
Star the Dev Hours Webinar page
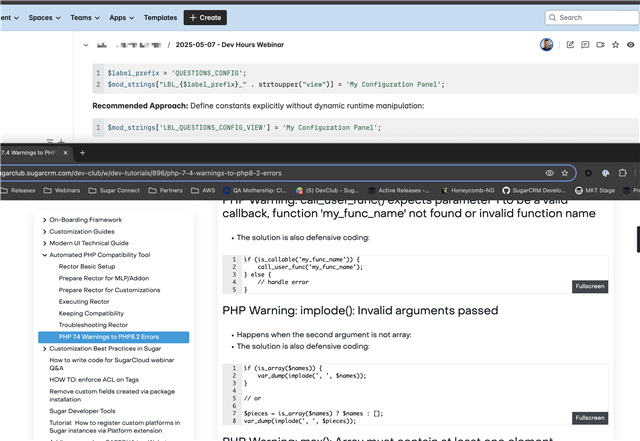click(x=615, y=45)
